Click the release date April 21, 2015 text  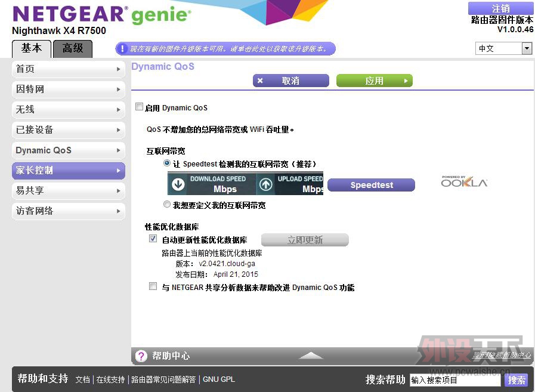[236, 274]
